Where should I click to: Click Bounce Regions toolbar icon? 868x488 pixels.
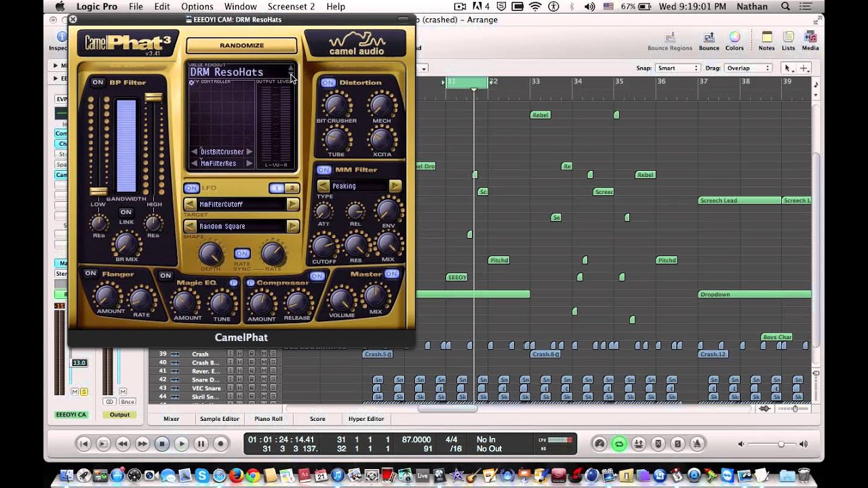(669, 41)
